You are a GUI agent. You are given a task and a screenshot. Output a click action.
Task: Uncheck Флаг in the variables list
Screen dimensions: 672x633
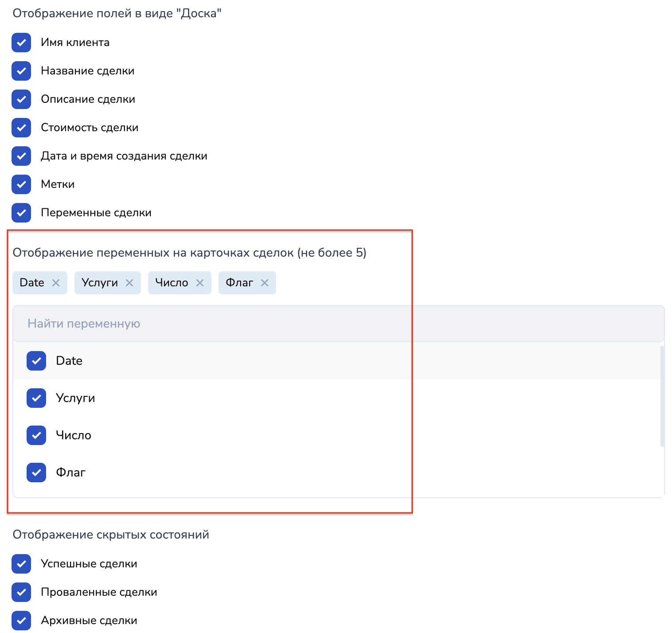click(x=36, y=473)
